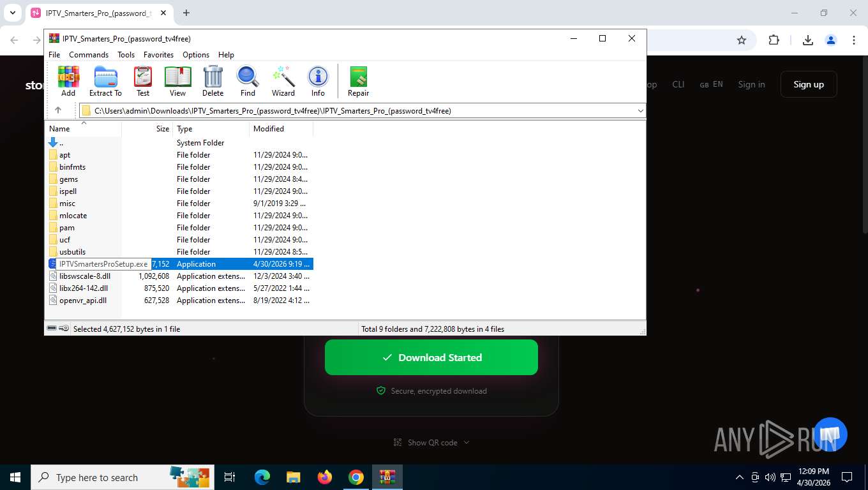Click the 627,528 size value
The height and width of the screenshot is (490, 868).
pos(157,301)
